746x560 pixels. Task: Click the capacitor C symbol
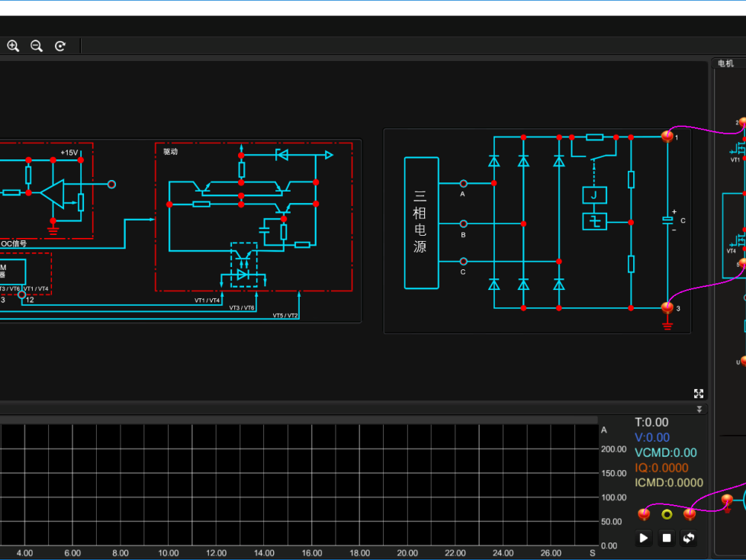668,220
